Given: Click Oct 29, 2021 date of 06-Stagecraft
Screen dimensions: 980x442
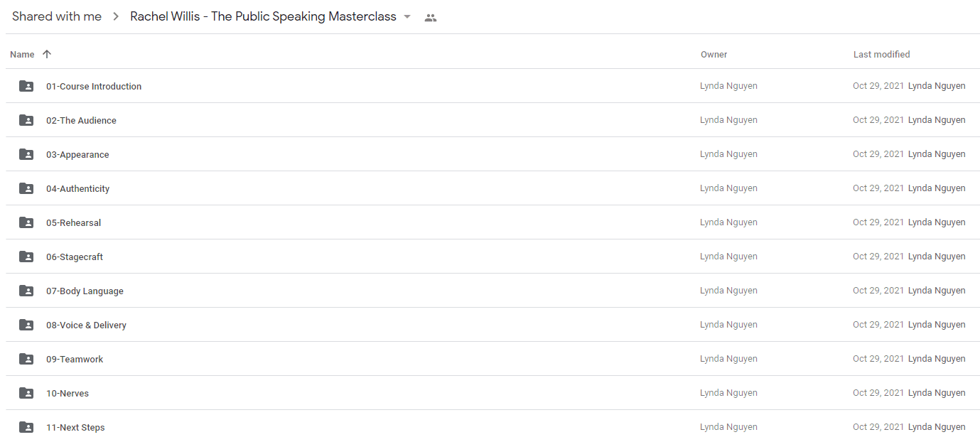Looking at the screenshot, I should (878, 257).
